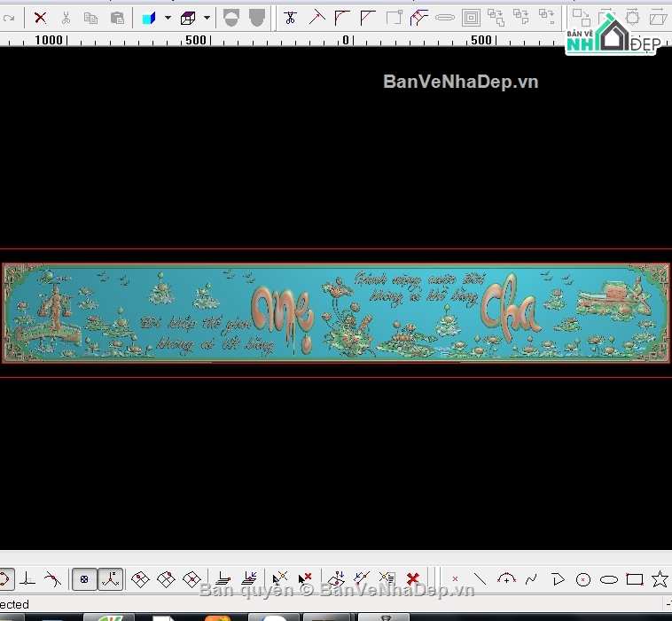Select the Point drawing tool
This screenshot has height=621, width=672.
point(455,579)
